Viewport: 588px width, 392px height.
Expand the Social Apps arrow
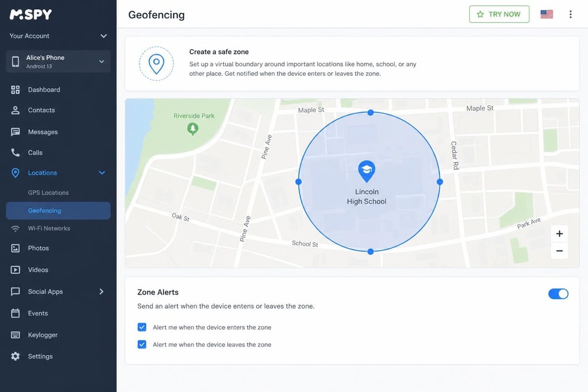pyautogui.click(x=101, y=292)
